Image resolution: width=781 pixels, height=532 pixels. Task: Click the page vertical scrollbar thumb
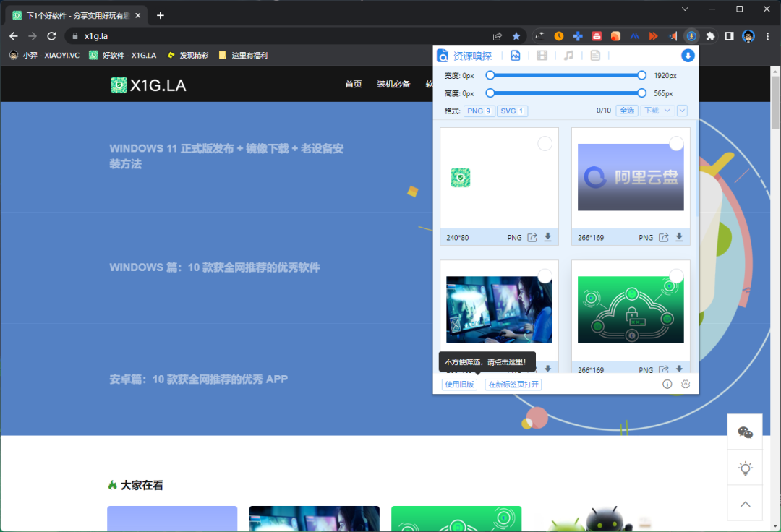point(775,103)
